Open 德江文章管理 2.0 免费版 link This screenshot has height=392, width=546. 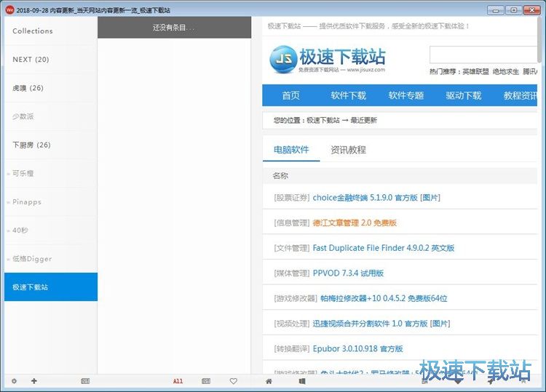click(355, 223)
